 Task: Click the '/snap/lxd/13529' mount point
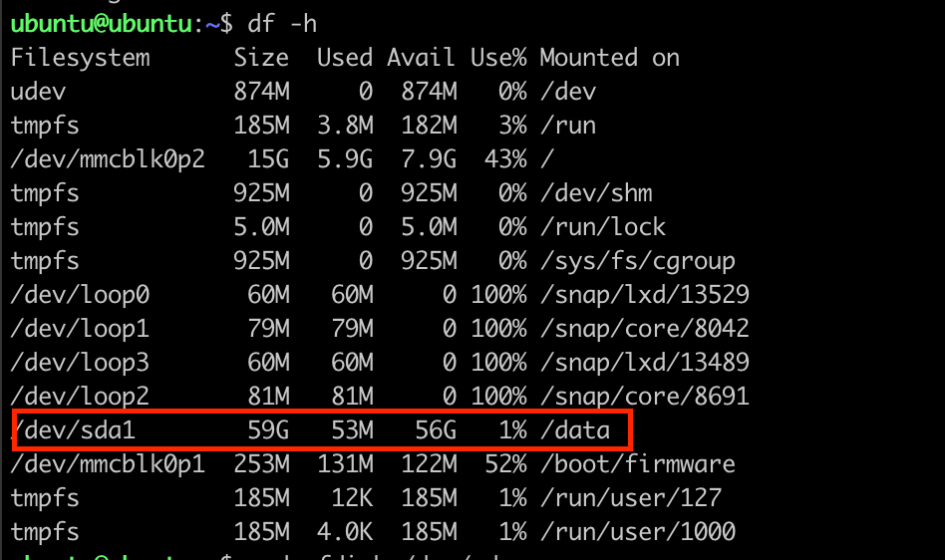pos(645,295)
